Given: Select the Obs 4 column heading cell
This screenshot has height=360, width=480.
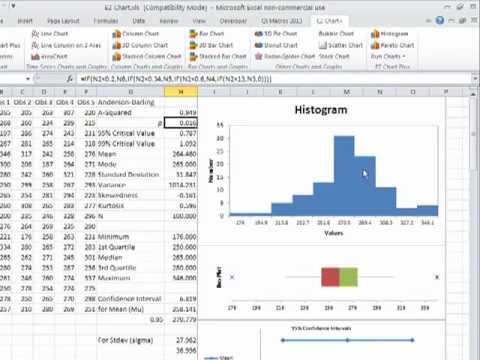Looking at the screenshot, I should [x=65, y=102].
